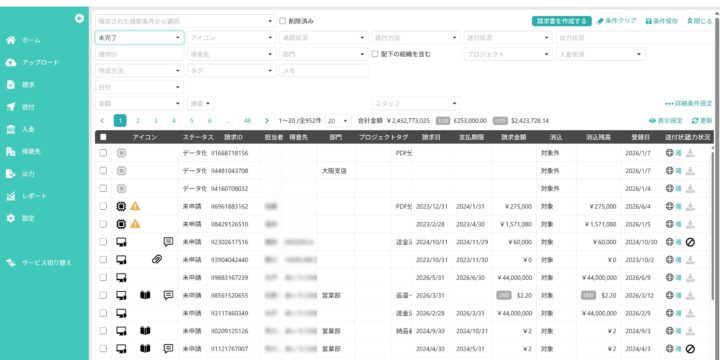Screen dimensions: 720x360
Task: Click the chip icon on row 1668718156
Action: pos(121,153)
